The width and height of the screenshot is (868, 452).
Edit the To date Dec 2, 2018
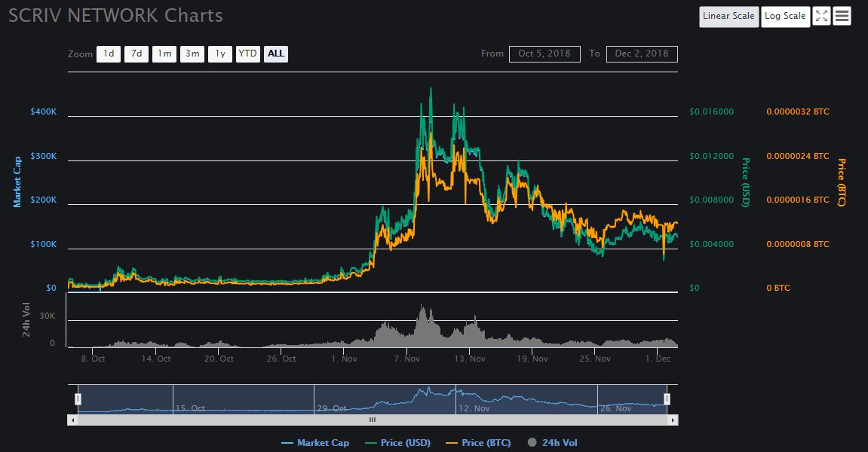click(x=643, y=53)
